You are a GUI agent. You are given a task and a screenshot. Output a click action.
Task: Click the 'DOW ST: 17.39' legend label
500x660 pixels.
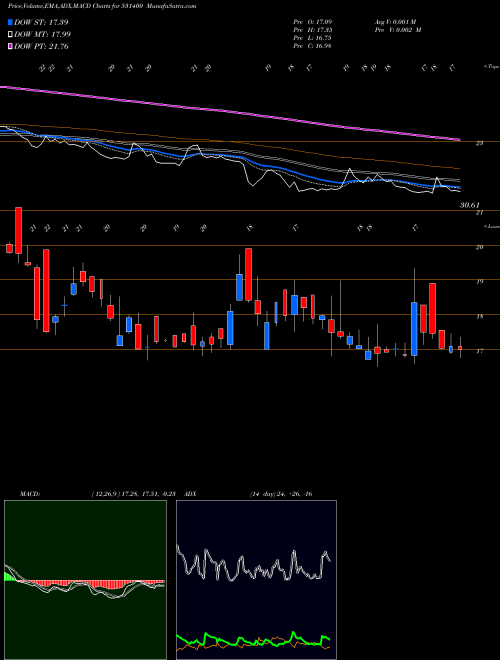pos(41,22)
